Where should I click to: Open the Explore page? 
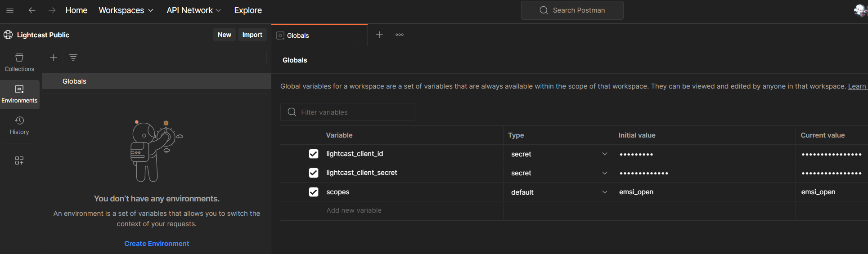coord(248,10)
